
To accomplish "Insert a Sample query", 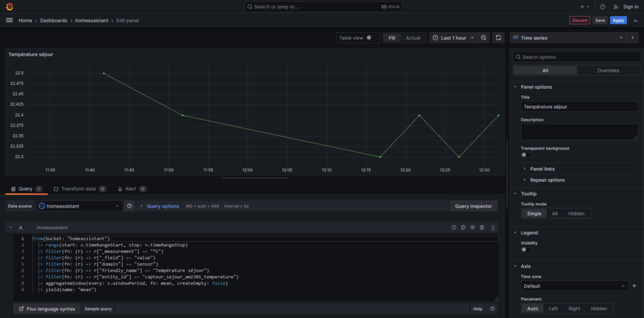I will click(98, 309).
